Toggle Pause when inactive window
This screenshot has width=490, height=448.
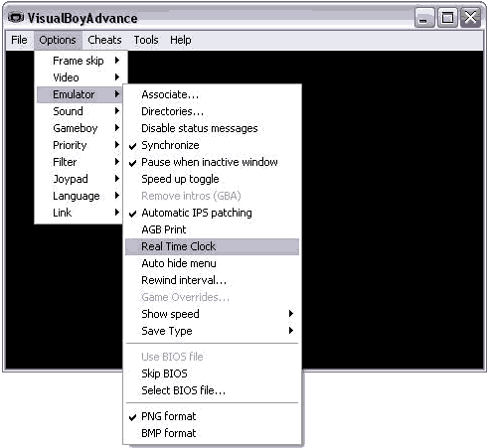(x=212, y=162)
